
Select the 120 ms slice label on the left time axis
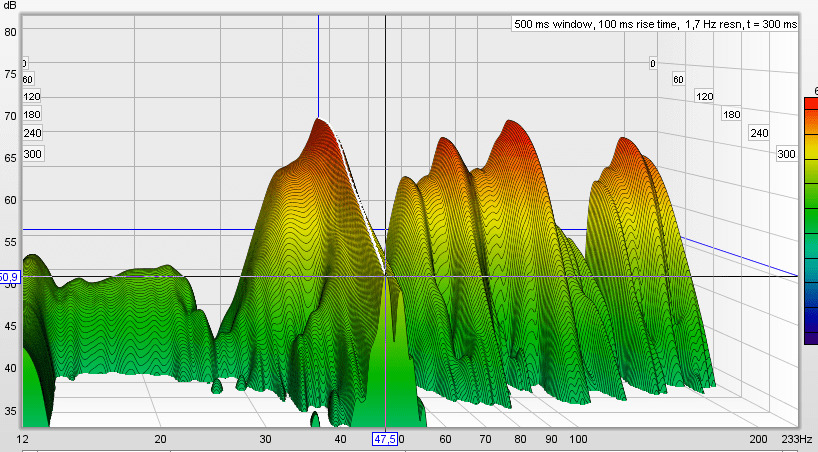32,97
